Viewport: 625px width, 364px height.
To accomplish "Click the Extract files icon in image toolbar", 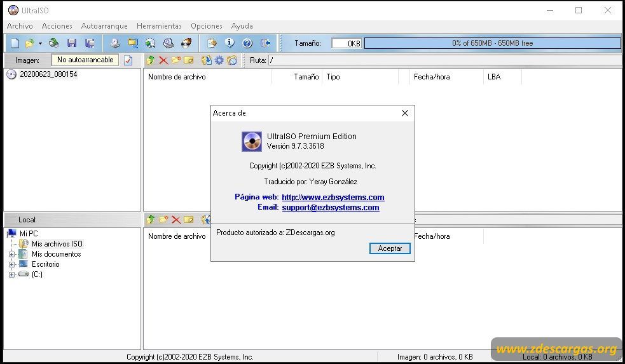I will click(x=207, y=60).
